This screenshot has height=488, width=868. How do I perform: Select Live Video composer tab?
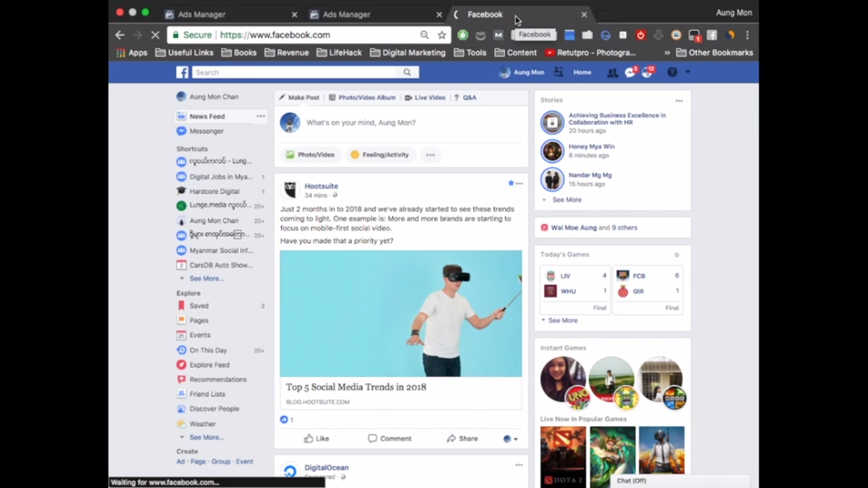click(x=425, y=97)
